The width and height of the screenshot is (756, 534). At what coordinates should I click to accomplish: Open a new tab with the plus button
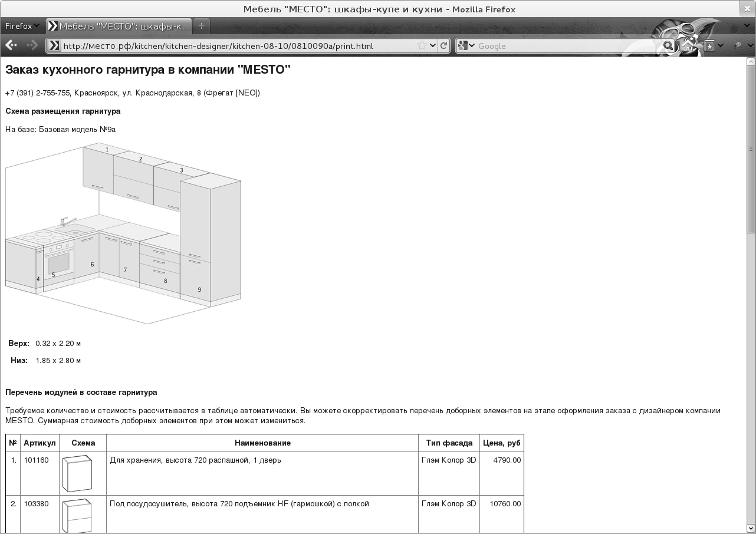tap(202, 26)
